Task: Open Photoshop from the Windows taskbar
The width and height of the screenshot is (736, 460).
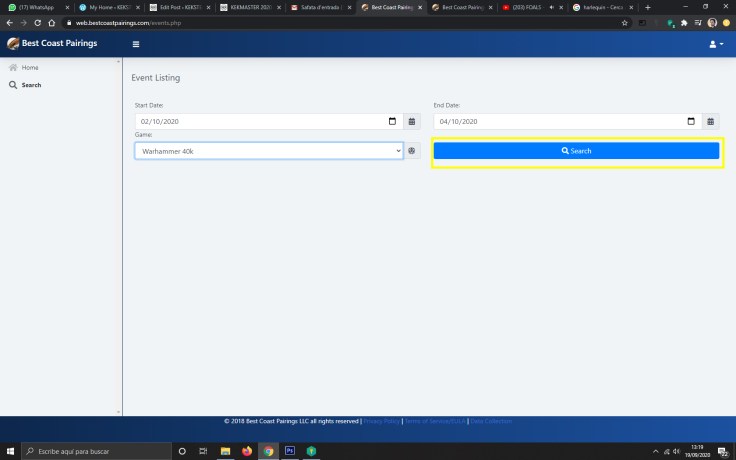Action: click(x=291, y=451)
